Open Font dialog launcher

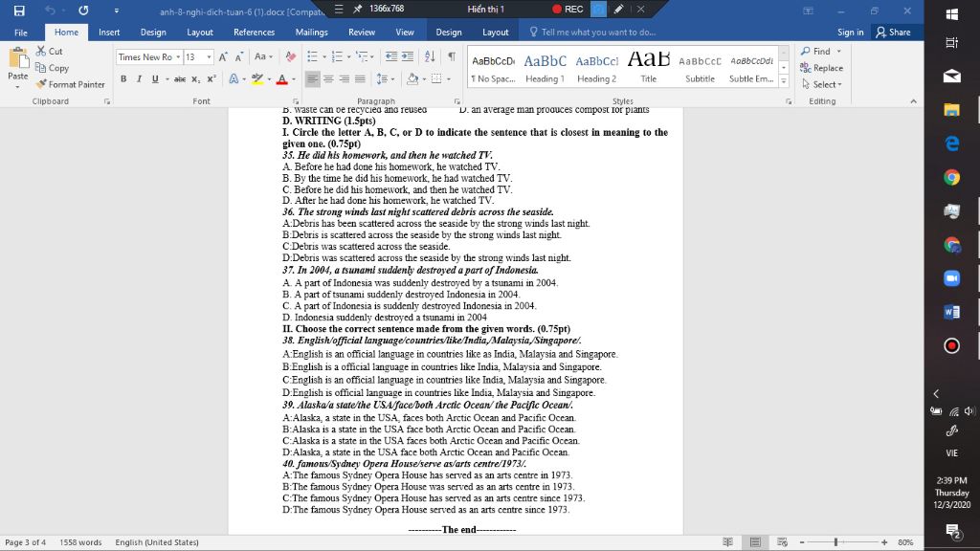[x=296, y=101]
